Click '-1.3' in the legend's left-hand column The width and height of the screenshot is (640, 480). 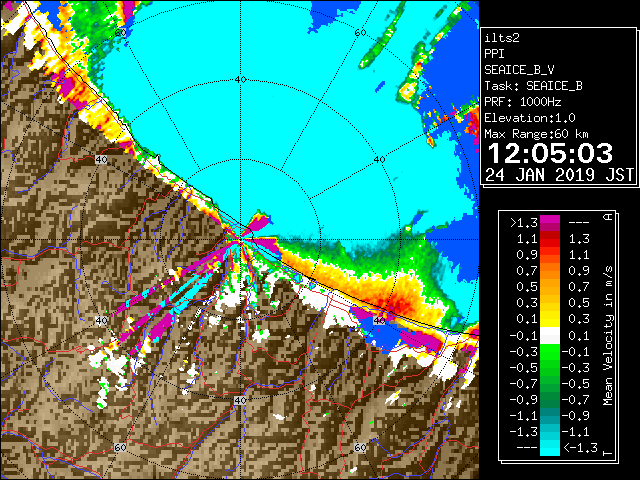[524, 431]
